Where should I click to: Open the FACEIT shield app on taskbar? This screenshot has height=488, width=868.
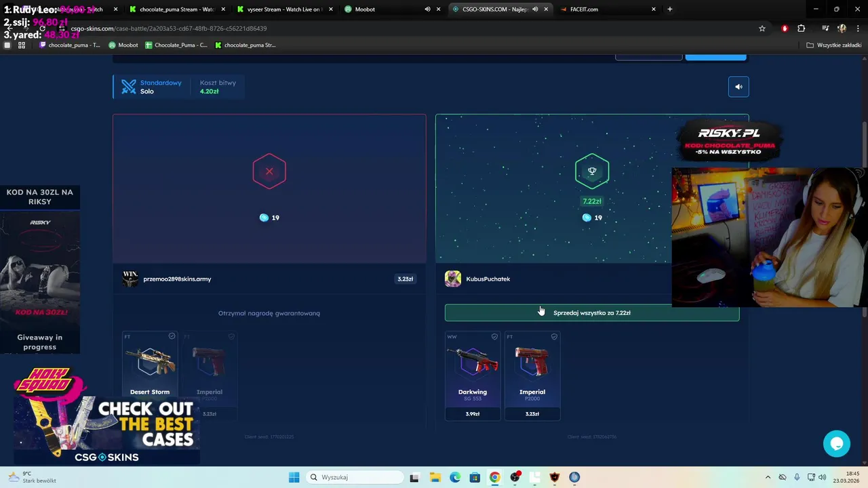(555, 477)
